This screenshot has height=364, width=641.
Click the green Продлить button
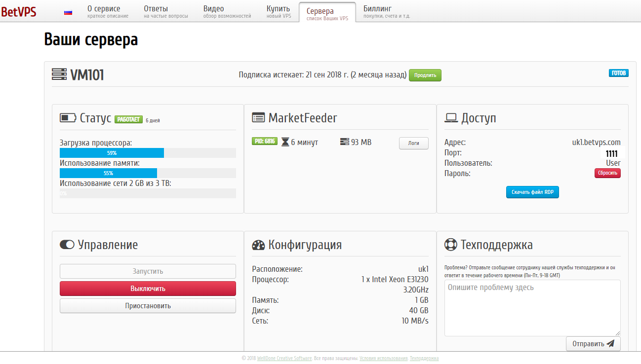425,75
